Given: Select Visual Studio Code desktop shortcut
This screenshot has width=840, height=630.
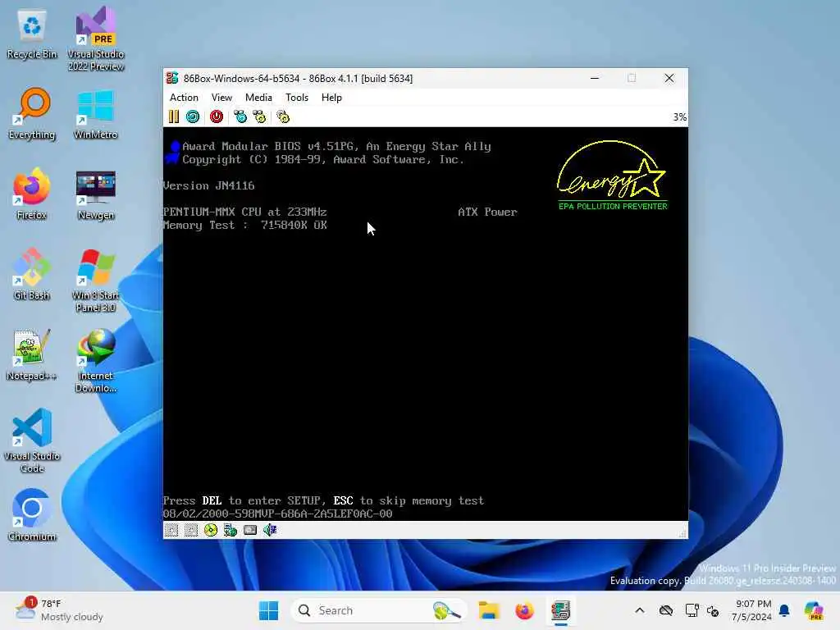Looking at the screenshot, I should (32, 441).
